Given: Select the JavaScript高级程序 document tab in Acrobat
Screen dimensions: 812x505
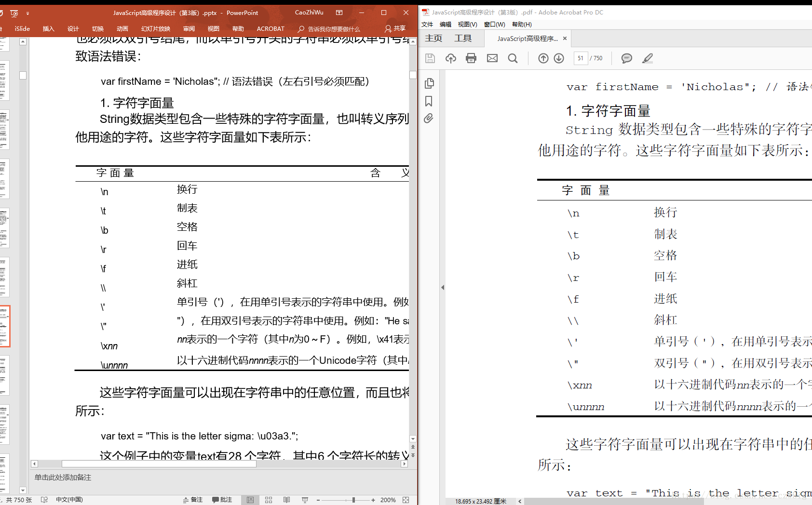Looking at the screenshot, I should coord(528,39).
